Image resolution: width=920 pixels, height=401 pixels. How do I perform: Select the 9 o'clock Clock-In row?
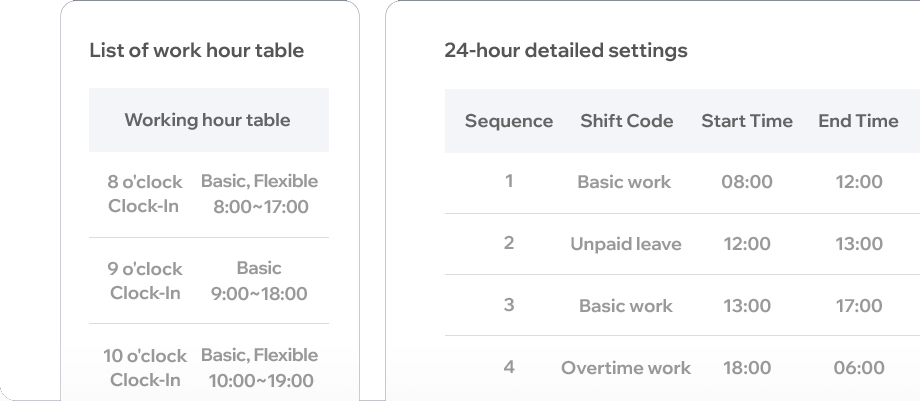coord(209,281)
